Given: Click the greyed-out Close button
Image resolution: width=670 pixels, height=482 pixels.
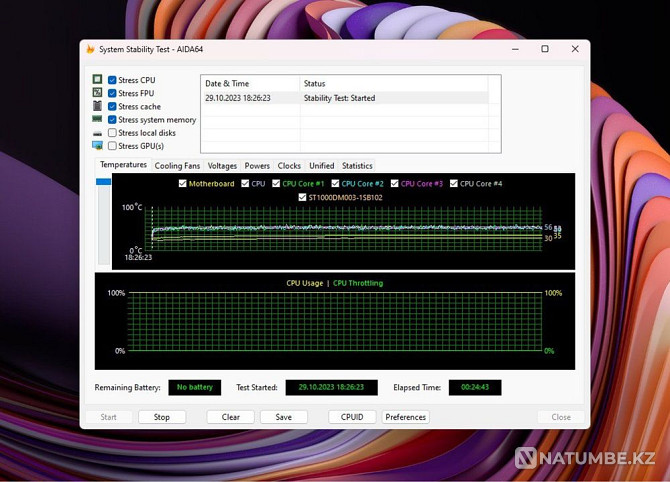Looking at the screenshot, I should click(x=561, y=417).
